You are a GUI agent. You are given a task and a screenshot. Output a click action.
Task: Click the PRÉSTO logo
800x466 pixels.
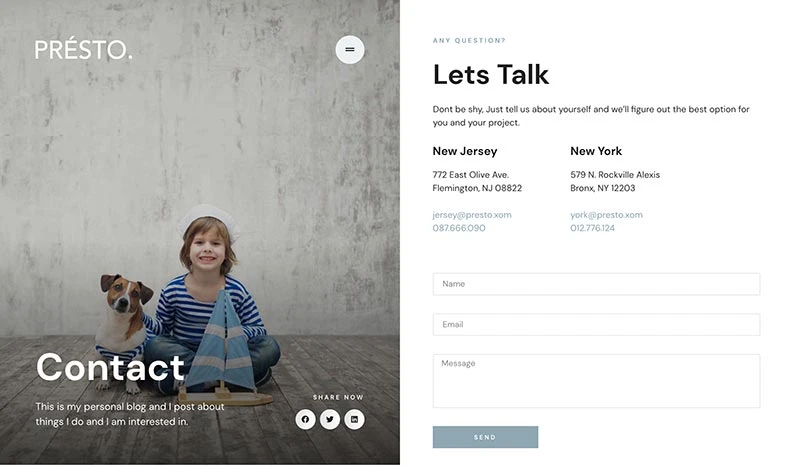click(84, 49)
